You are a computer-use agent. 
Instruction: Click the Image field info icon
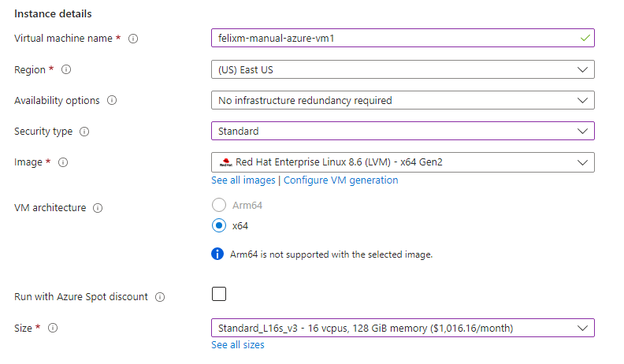point(63,162)
